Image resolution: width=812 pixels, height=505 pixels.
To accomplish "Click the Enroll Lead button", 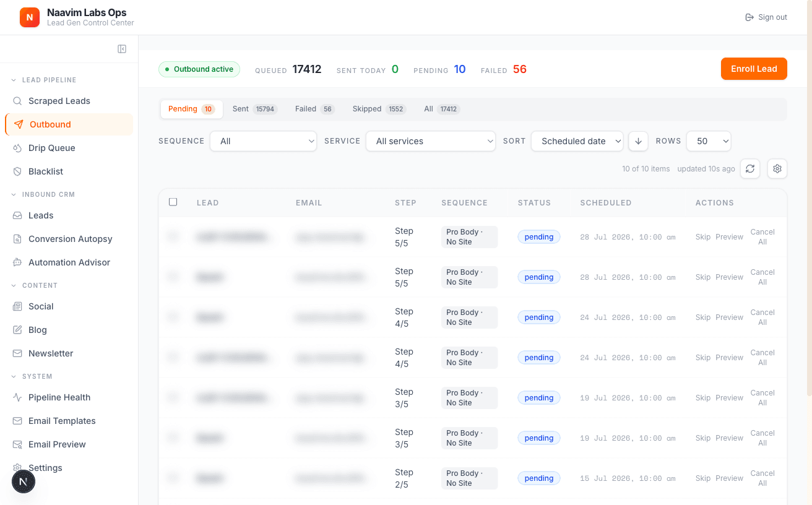I will tap(754, 69).
